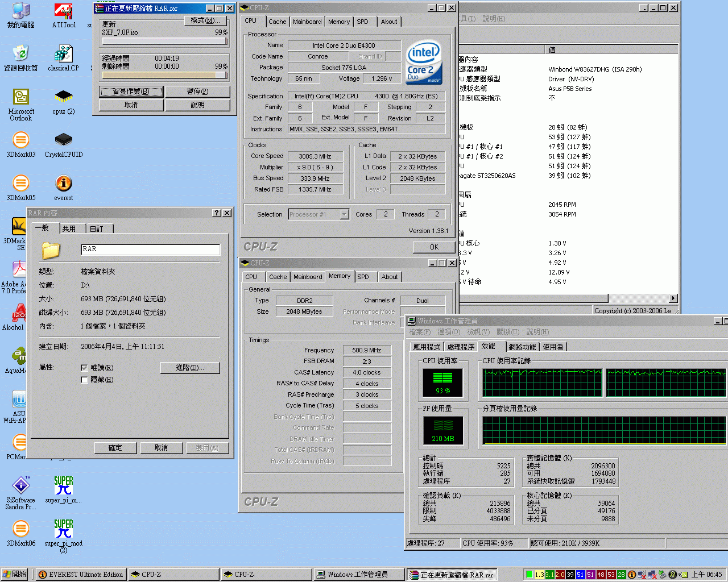Open 檢視(V) menu in Task Manager
This screenshot has width=728, height=582.
coord(478,332)
